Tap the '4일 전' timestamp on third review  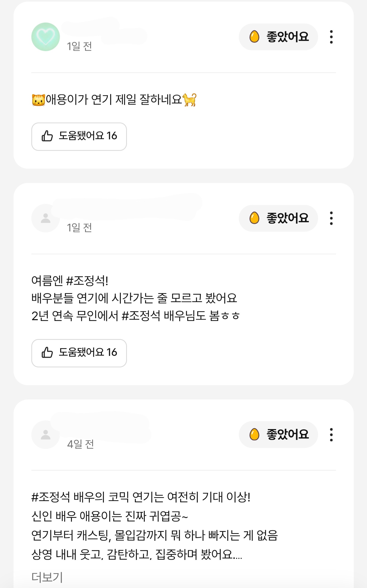[81, 444]
